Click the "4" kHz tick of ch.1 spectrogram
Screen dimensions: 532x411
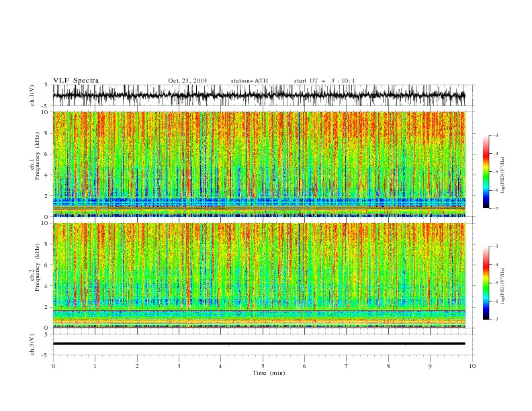[x=47, y=175]
